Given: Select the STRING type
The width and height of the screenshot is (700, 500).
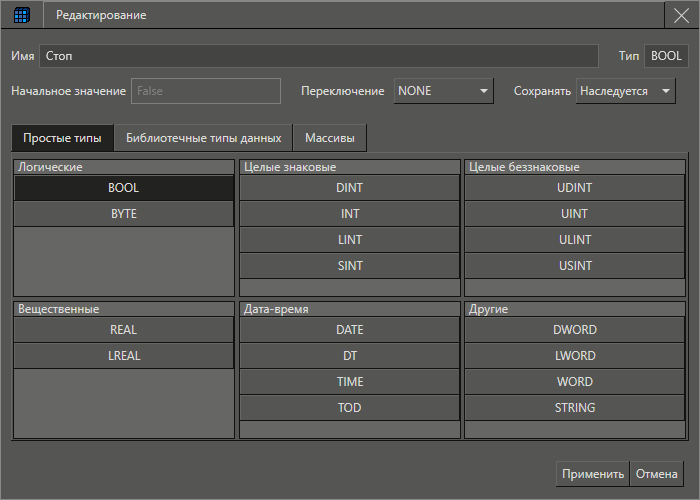Looking at the screenshot, I should tap(574, 408).
